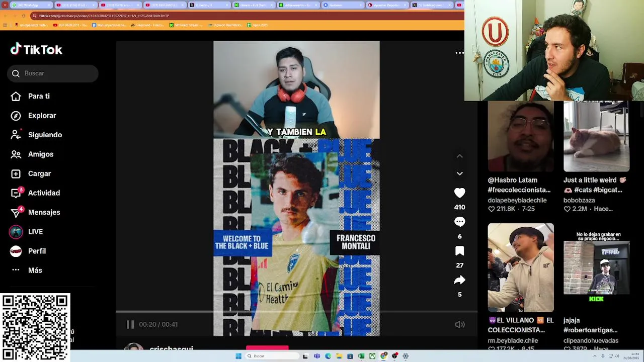644x362 pixels.
Task: Open Microsoft Edge from taskbar
Action: pyautogui.click(x=328, y=356)
